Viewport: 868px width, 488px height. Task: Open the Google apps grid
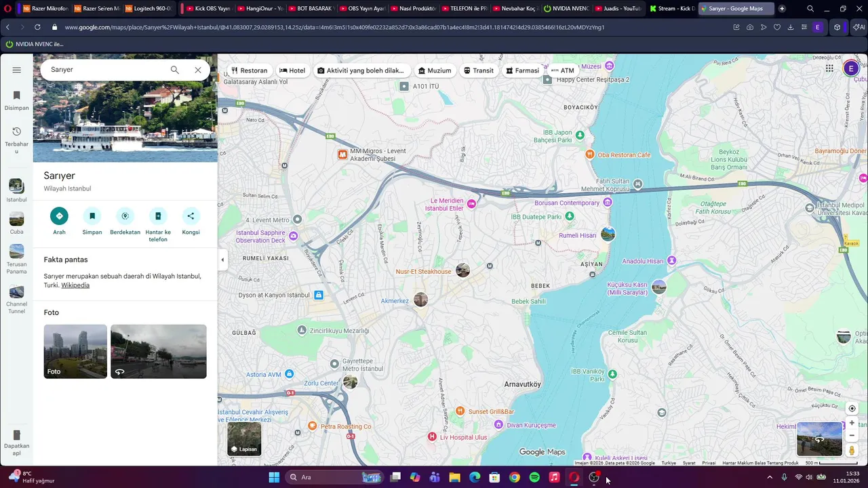pyautogui.click(x=829, y=68)
